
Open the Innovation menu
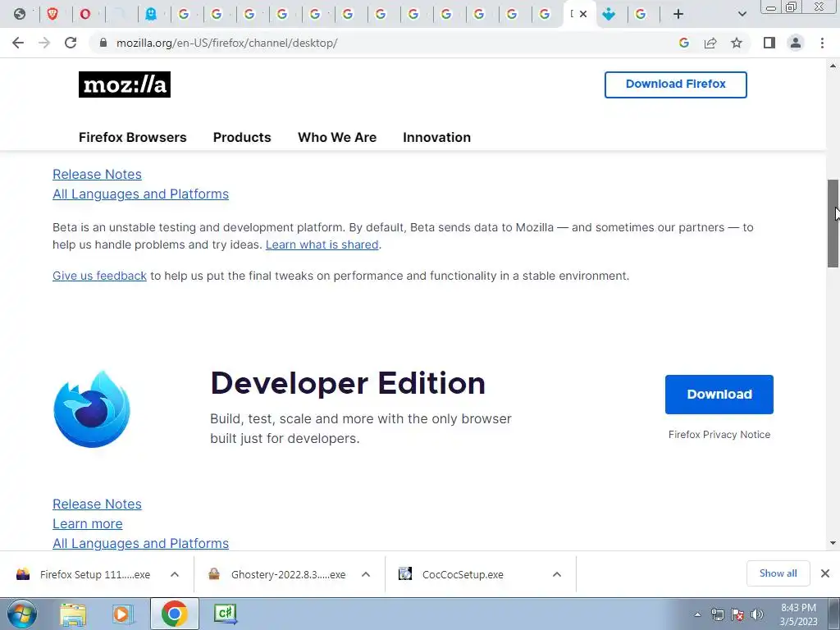tap(436, 137)
